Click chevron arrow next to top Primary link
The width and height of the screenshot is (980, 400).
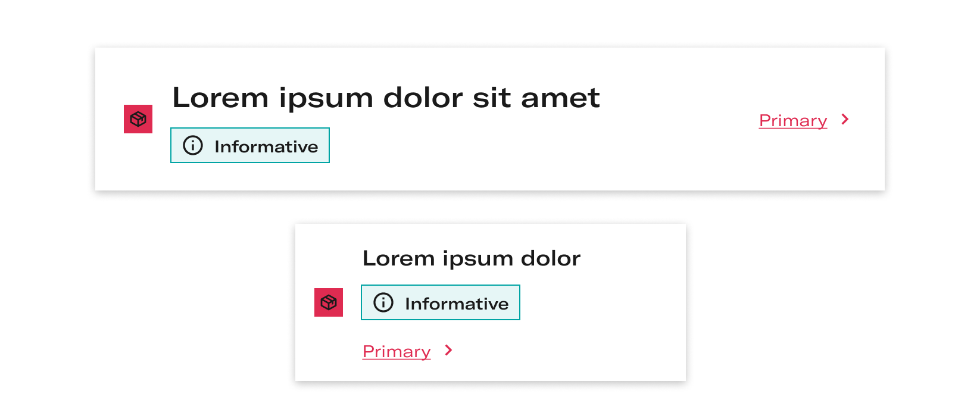[845, 119]
